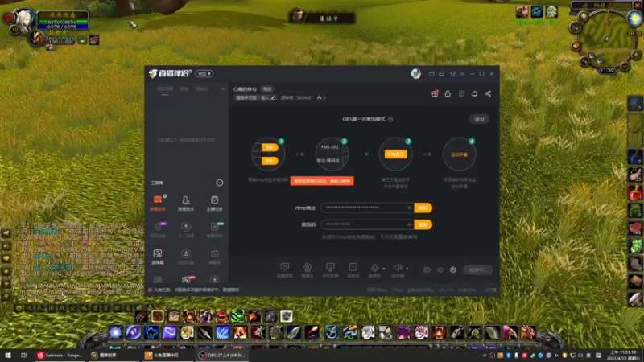Click the user avatar in the title bar
Viewport: 644px width, 362px height.
(x=415, y=73)
